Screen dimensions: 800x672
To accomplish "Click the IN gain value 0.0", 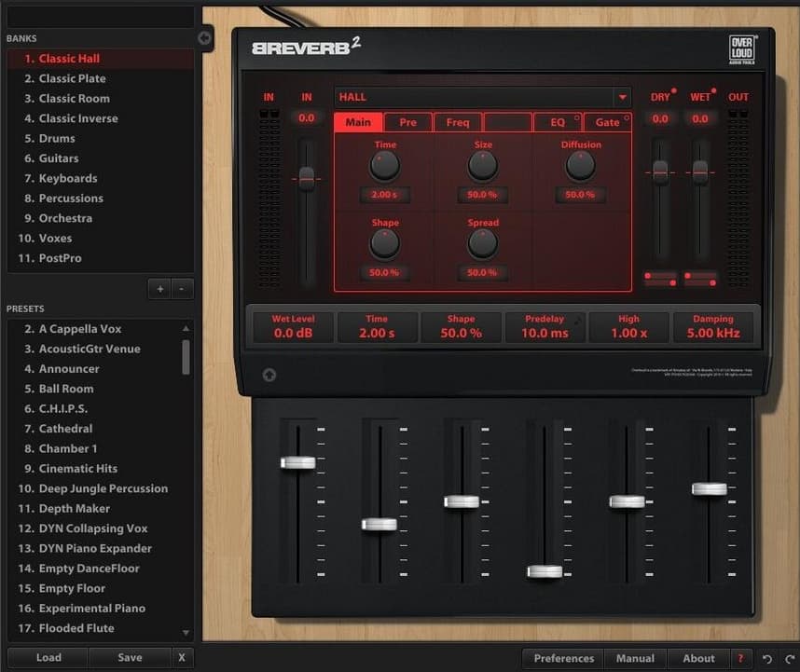I will pos(306,118).
